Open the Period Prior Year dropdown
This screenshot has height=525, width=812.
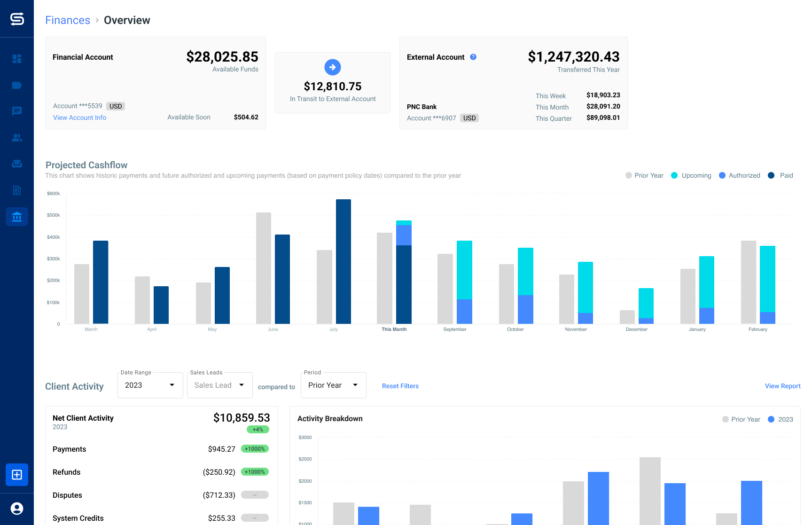coord(333,385)
